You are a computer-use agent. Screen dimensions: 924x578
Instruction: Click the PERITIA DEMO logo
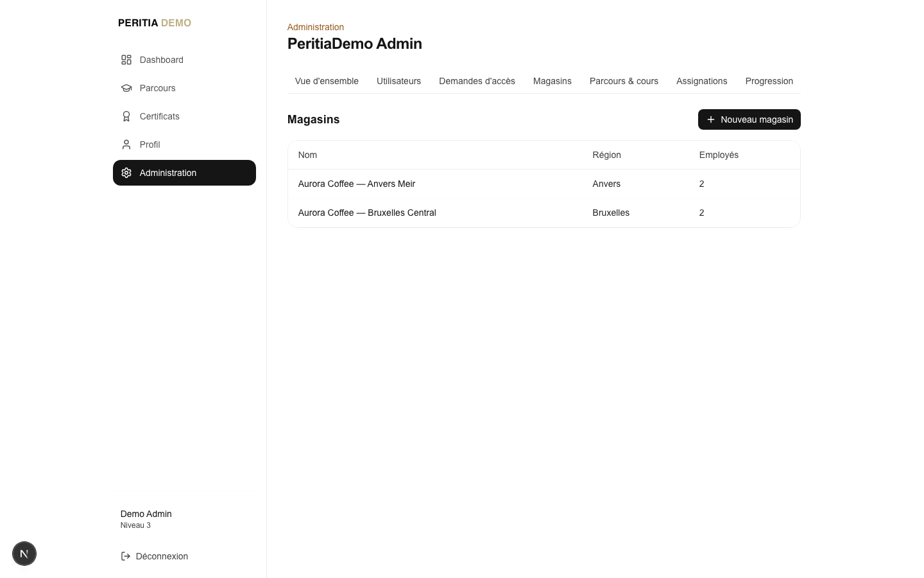coord(155,23)
